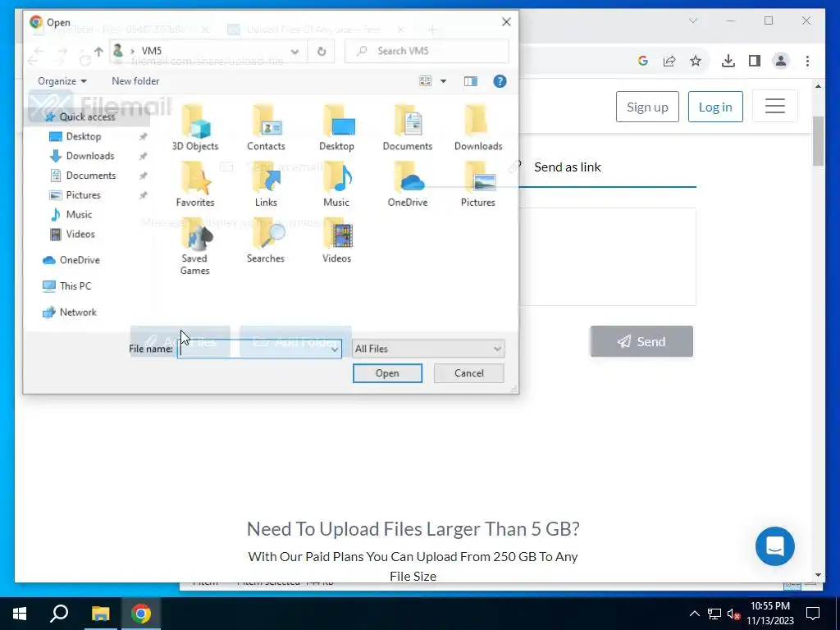840x630 pixels.
Task: Open the Windows Start menu
Action: point(20,614)
